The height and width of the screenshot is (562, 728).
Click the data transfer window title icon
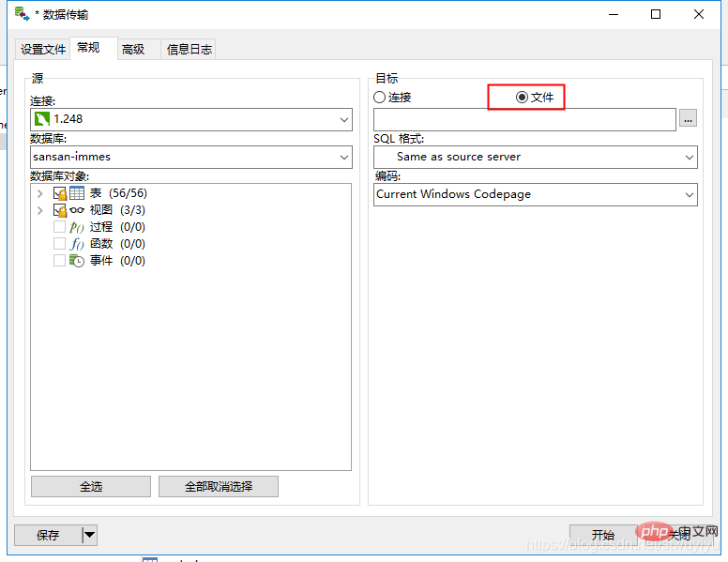22,14
